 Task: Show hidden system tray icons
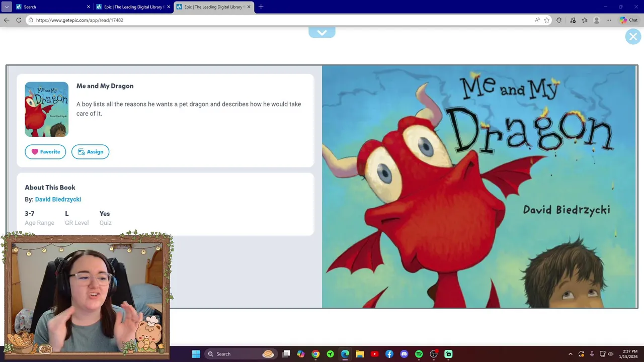[x=570, y=354]
